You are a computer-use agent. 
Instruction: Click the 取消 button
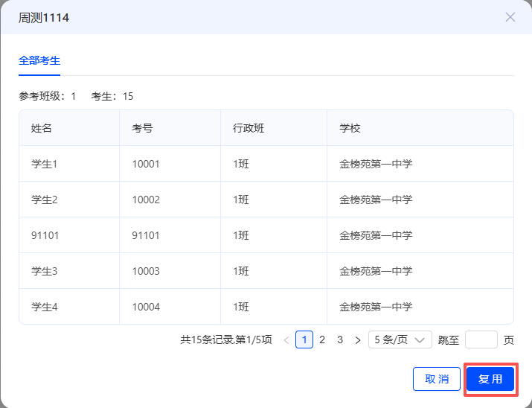point(437,379)
